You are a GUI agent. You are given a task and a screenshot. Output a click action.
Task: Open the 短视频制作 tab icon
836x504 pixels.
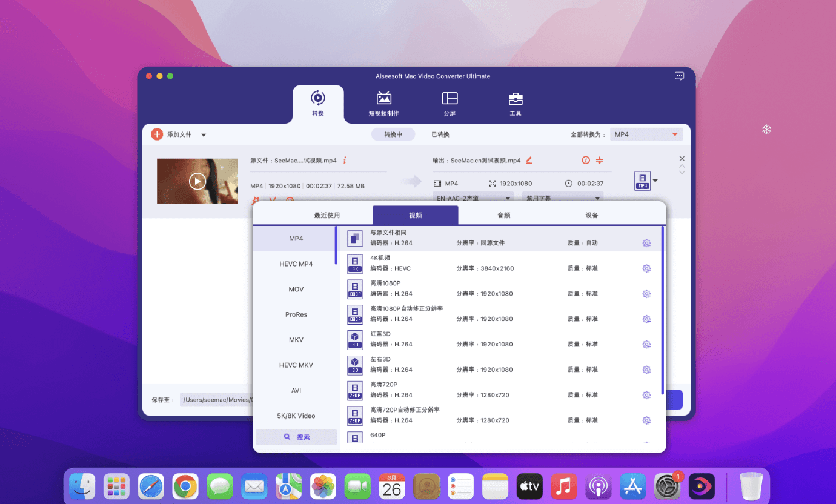[383, 98]
